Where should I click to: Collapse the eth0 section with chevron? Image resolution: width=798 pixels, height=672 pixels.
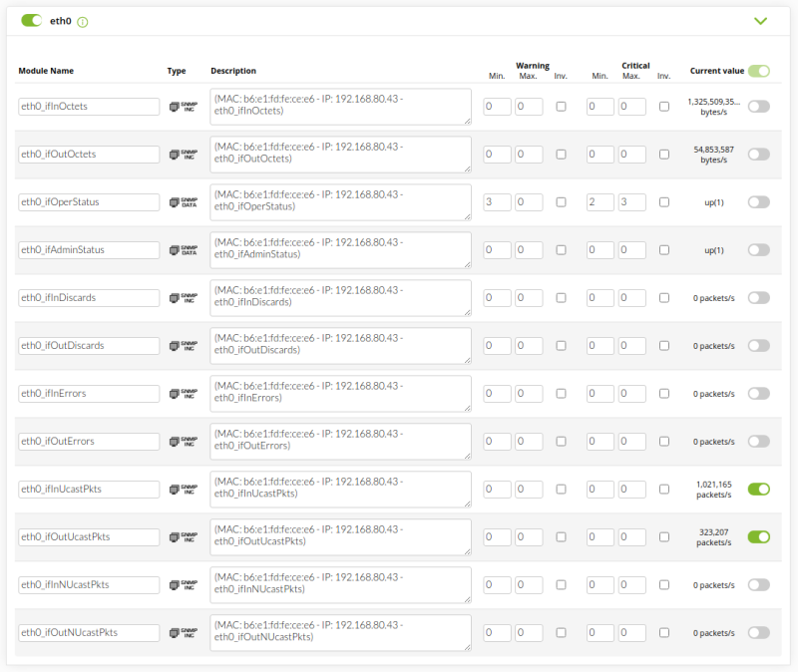pyautogui.click(x=761, y=21)
